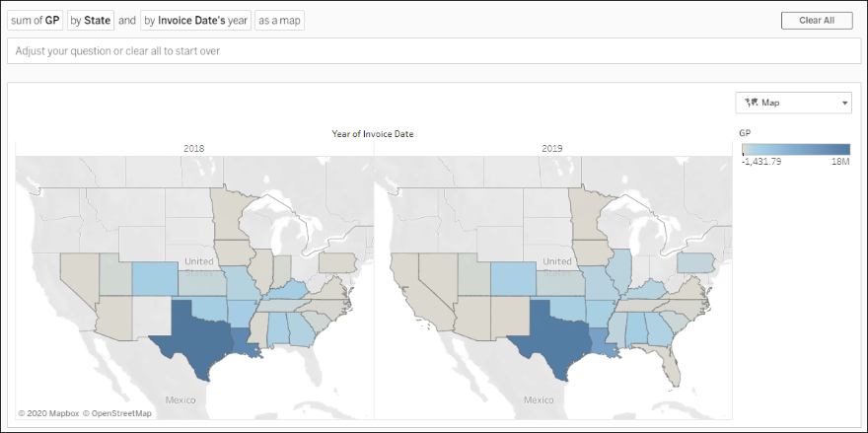Click the 2019 column header
This screenshot has height=433, width=868.
[553, 147]
